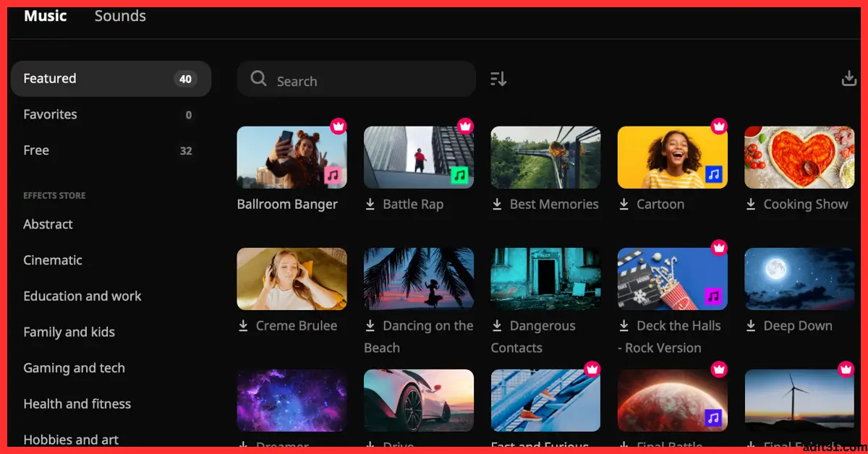Click the Creme Brulee track title
Screen dimensions: 868x454
click(x=297, y=326)
